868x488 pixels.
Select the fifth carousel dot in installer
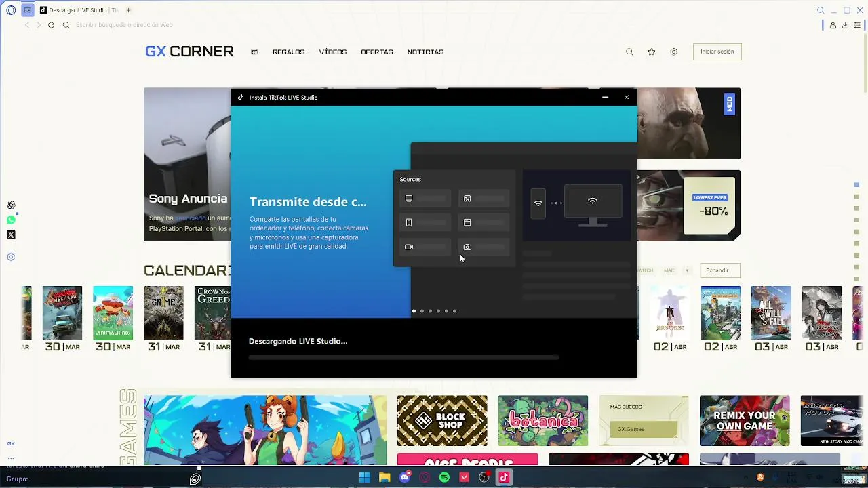pos(446,311)
